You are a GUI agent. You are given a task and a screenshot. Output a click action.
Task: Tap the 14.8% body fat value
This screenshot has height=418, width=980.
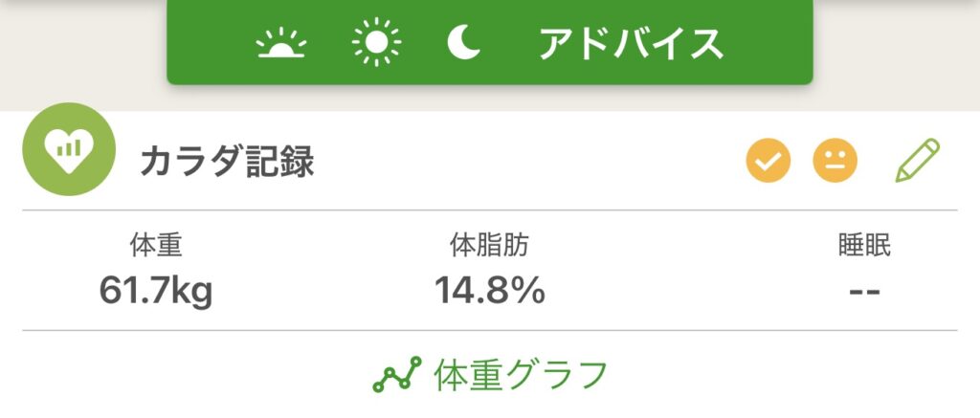pyautogui.click(x=489, y=289)
